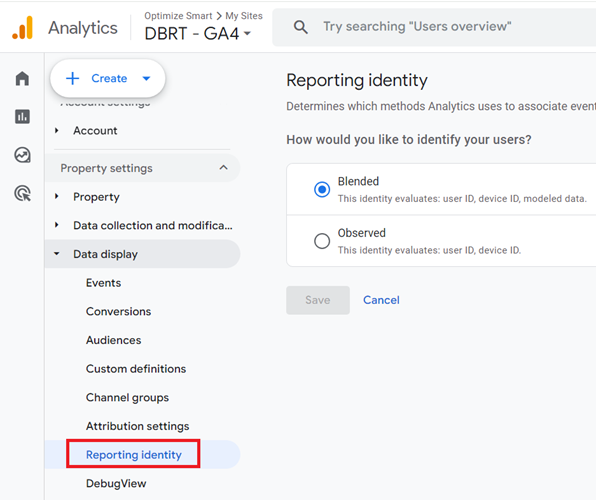This screenshot has height=500, width=596.
Task: Click the Property menu label
Action: (x=96, y=197)
